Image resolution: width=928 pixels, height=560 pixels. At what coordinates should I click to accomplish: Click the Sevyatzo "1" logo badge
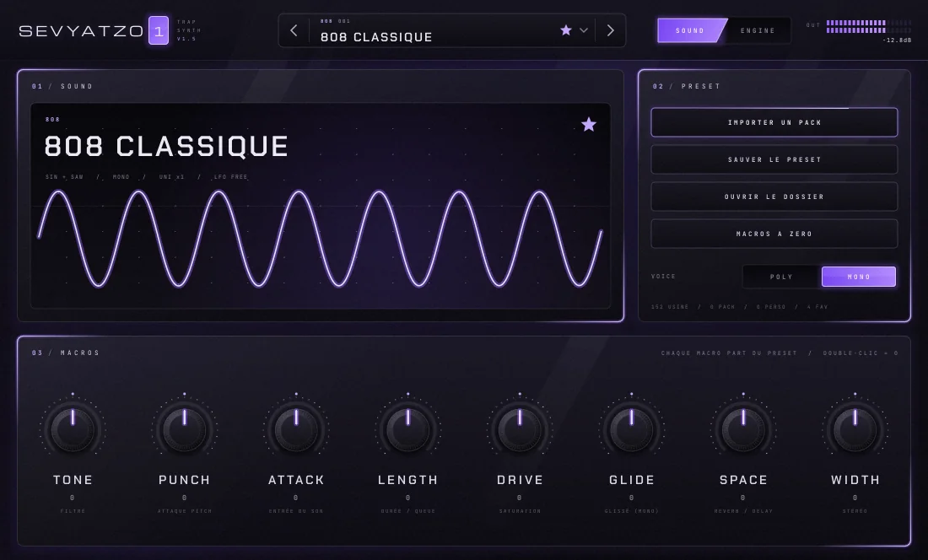point(159,30)
